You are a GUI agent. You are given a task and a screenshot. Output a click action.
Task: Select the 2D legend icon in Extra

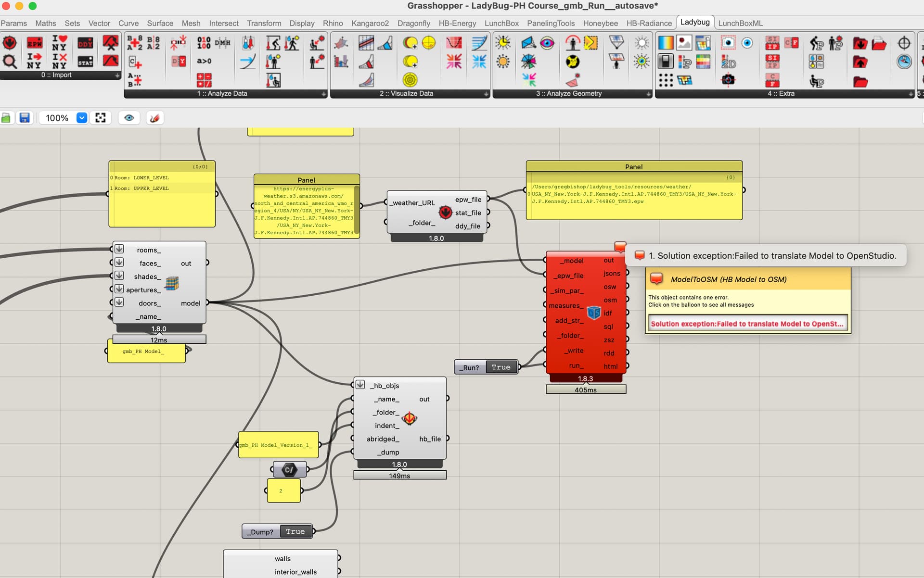[x=728, y=62]
